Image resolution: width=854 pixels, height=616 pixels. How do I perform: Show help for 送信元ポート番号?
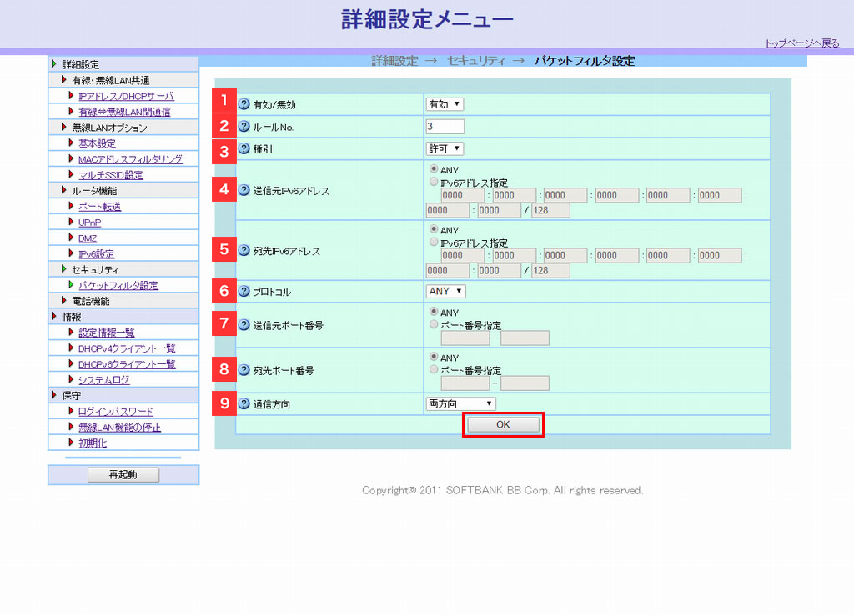pos(244,325)
